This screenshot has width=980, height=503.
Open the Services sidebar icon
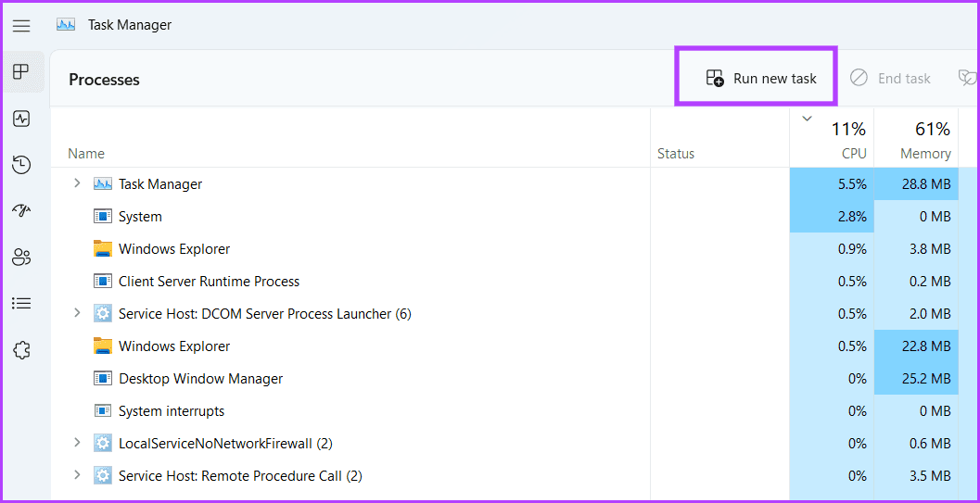pyautogui.click(x=21, y=350)
